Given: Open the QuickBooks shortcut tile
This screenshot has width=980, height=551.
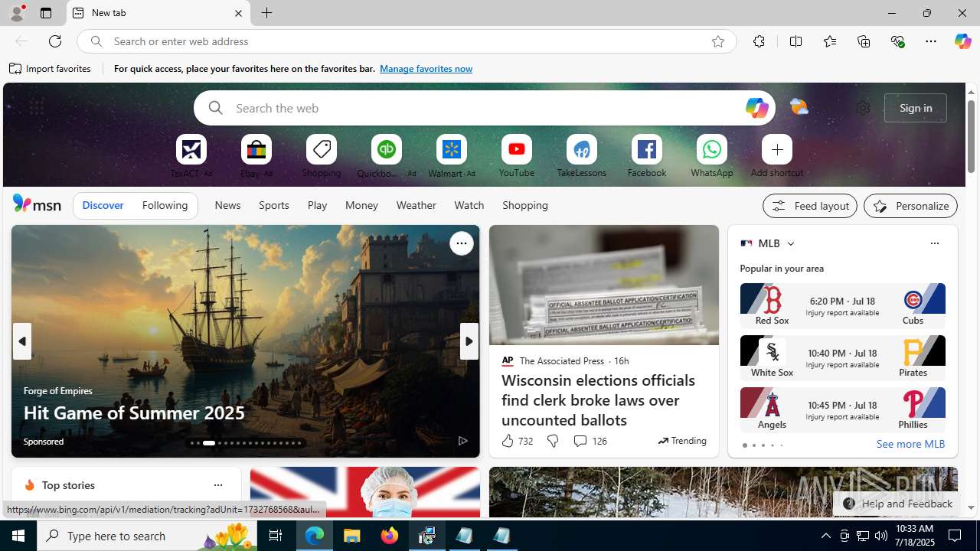Looking at the screenshot, I should 387,150.
